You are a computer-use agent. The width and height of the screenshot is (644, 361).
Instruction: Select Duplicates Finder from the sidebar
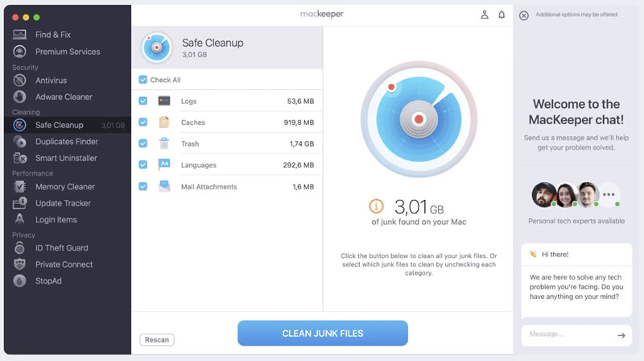68,142
